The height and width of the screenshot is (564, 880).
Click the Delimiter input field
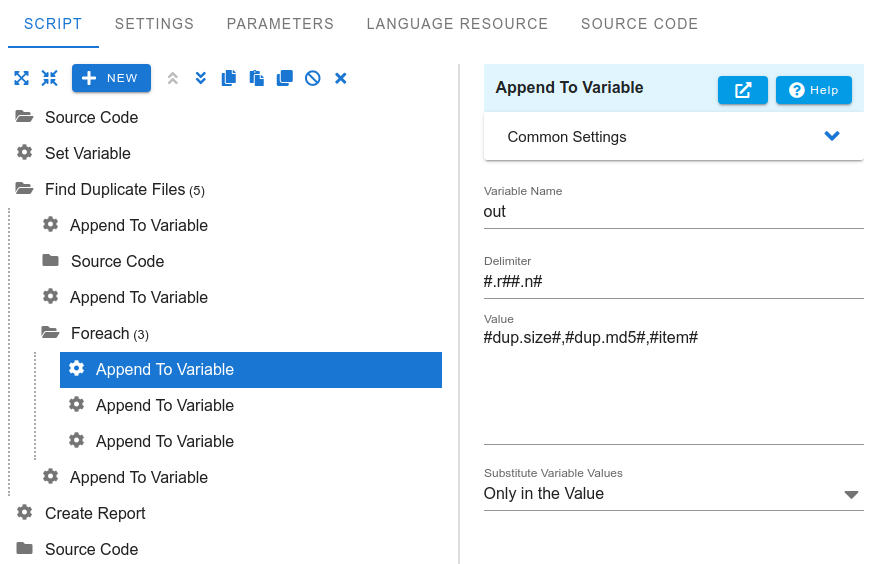click(673, 282)
